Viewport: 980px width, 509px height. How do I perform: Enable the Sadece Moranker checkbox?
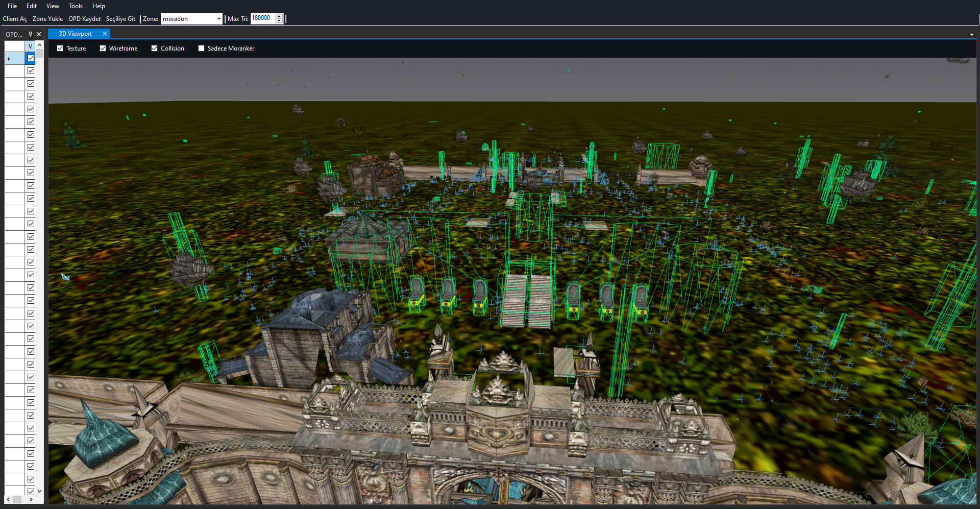(x=202, y=49)
